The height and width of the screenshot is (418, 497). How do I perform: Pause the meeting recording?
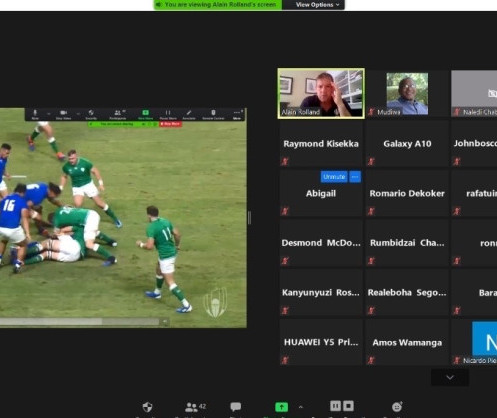(x=335, y=406)
